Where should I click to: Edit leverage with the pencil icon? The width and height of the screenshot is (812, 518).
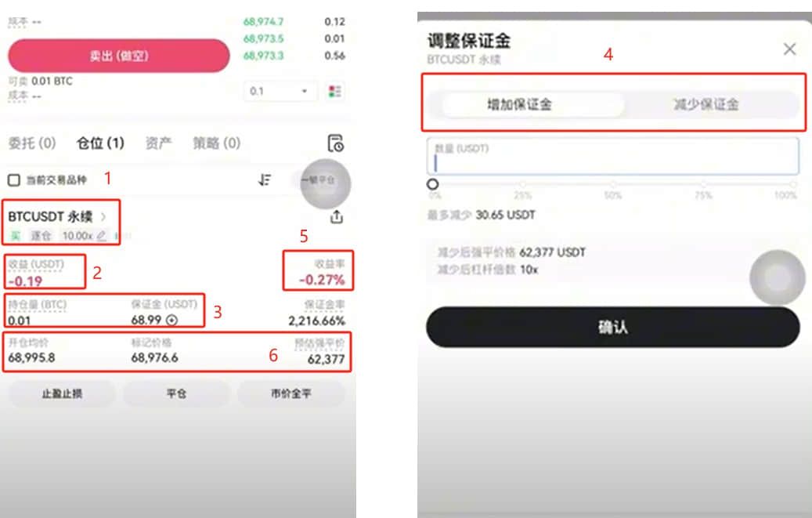point(102,236)
